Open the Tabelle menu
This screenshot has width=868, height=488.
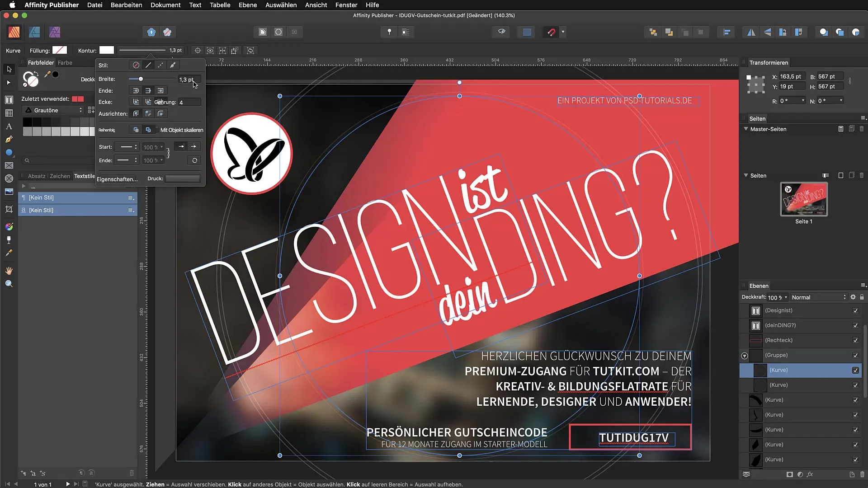[220, 5]
